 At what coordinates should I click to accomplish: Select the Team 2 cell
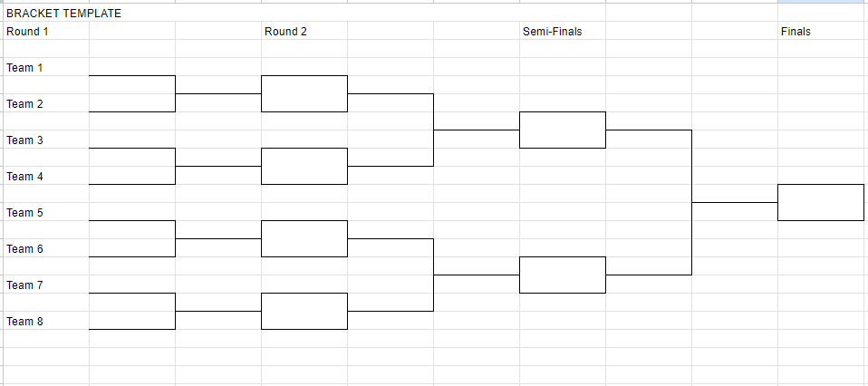(46, 103)
